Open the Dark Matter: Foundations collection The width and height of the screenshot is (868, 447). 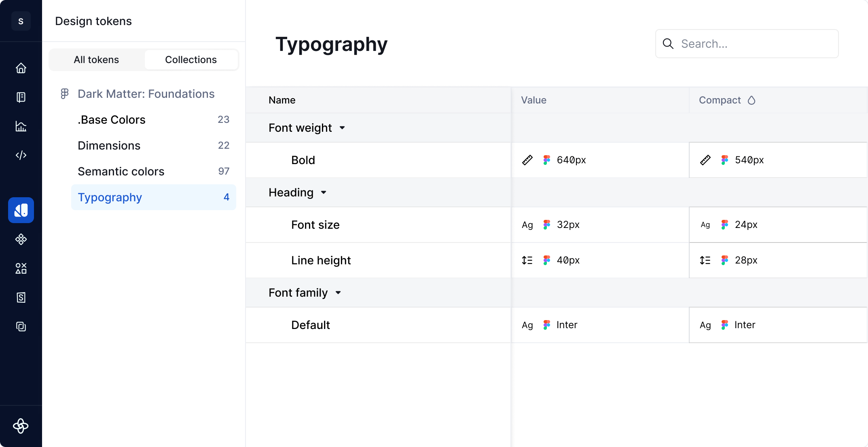coord(146,94)
